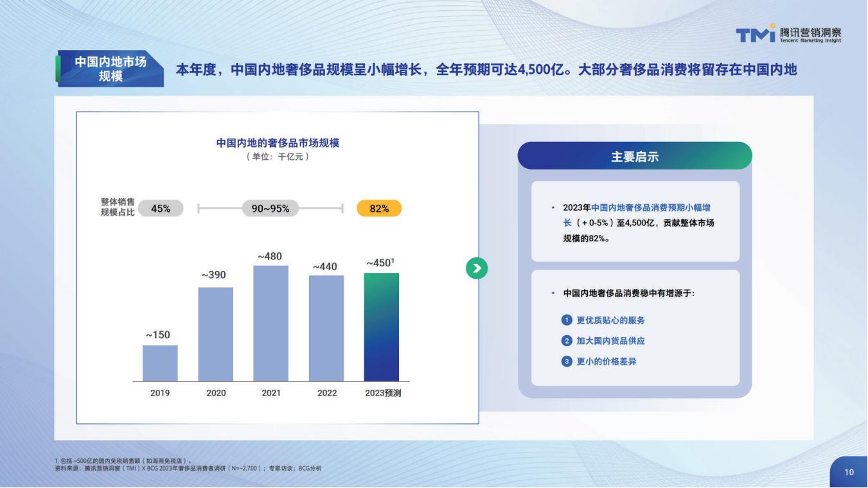
Task: Select the 45% share pill
Action: 161,209
